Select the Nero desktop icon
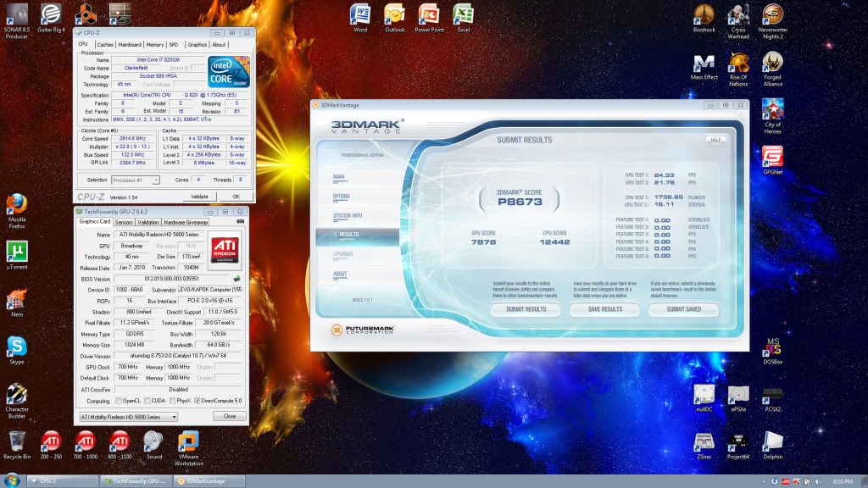The height and width of the screenshot is (488, 868). pyautogui.click(x=17, y=302)
